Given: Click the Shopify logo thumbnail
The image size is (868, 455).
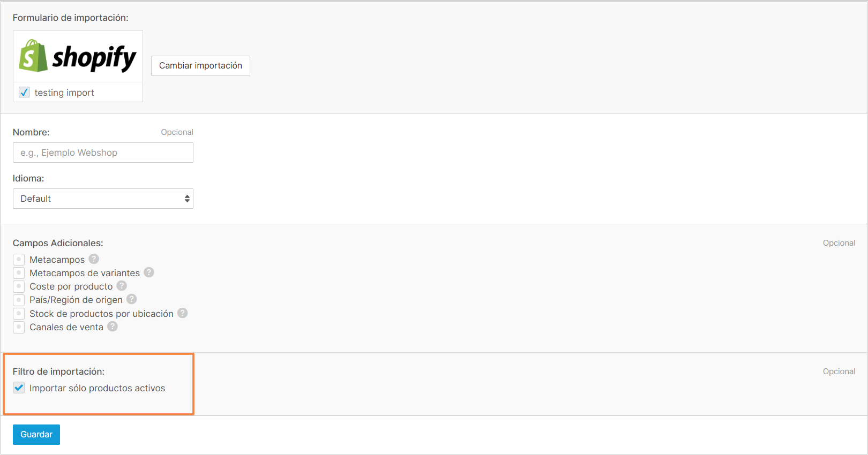Looking at the screenshot, I should (x=78, y=56).
